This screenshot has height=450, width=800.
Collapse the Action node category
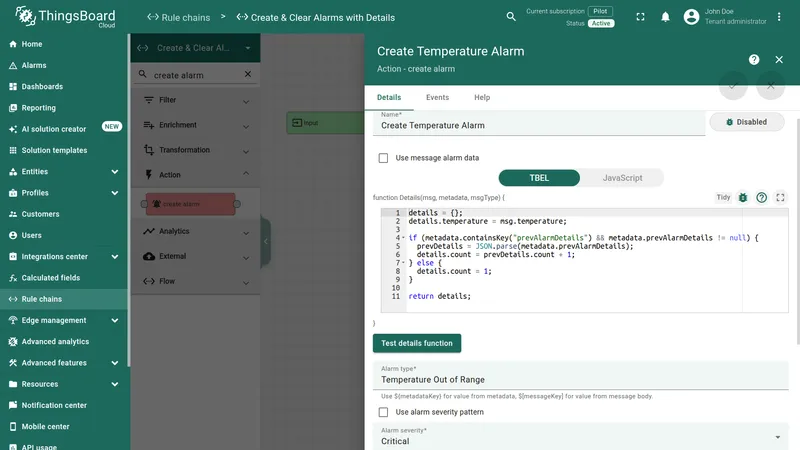196,175
